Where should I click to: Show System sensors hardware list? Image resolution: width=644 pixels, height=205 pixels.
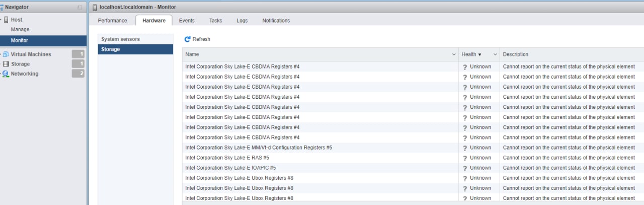point(135,39)
